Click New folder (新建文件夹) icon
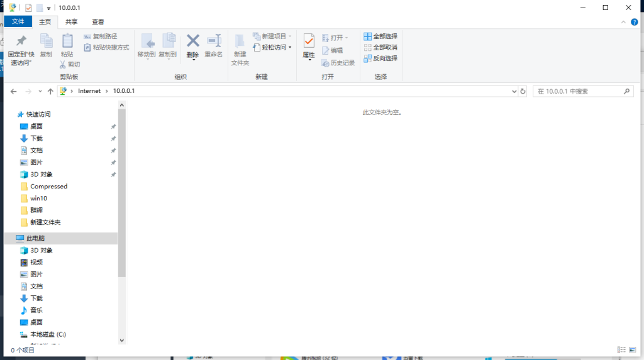Viewport: 644px width, 360px height. coord(240,41)
